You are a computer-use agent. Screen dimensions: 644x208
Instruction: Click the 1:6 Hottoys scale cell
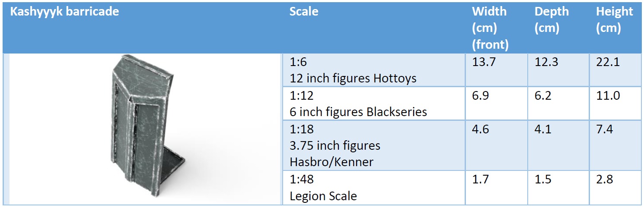coord(353,70)
